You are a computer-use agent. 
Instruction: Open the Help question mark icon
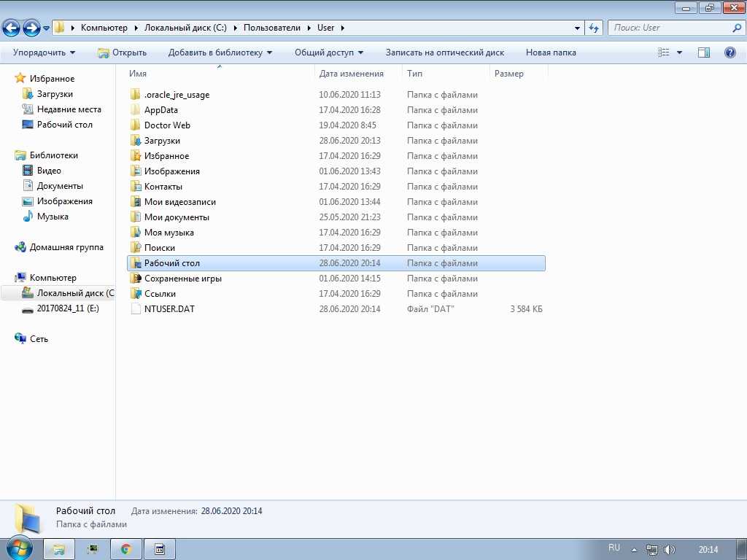(x=729, y=52)
